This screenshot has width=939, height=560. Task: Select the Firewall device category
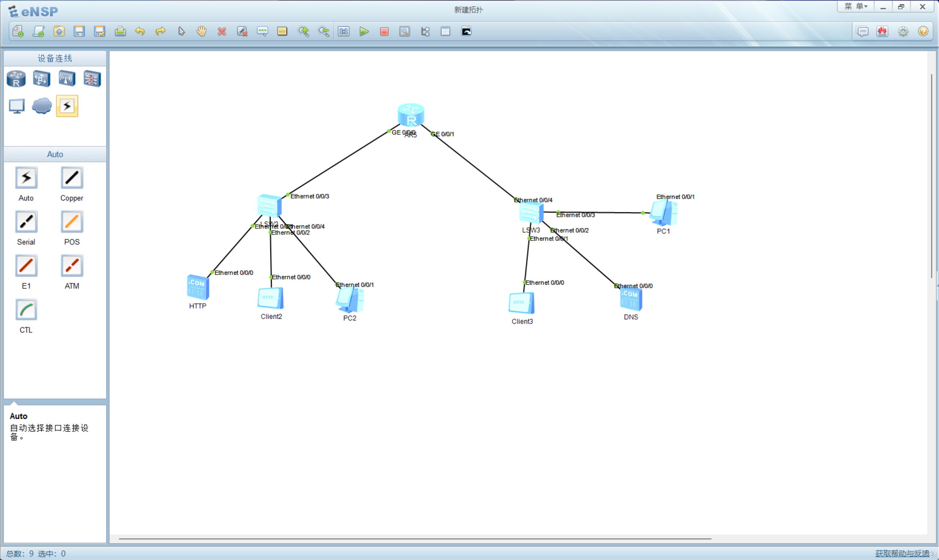[92, 79]
